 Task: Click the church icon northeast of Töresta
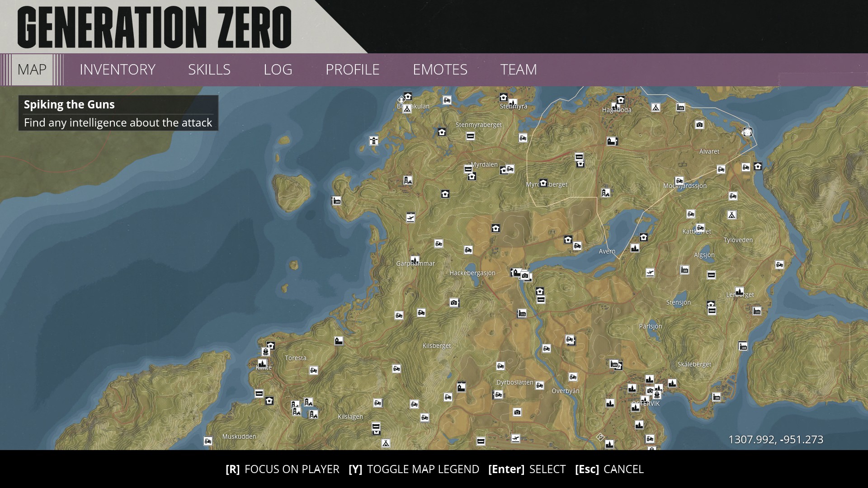339,341
